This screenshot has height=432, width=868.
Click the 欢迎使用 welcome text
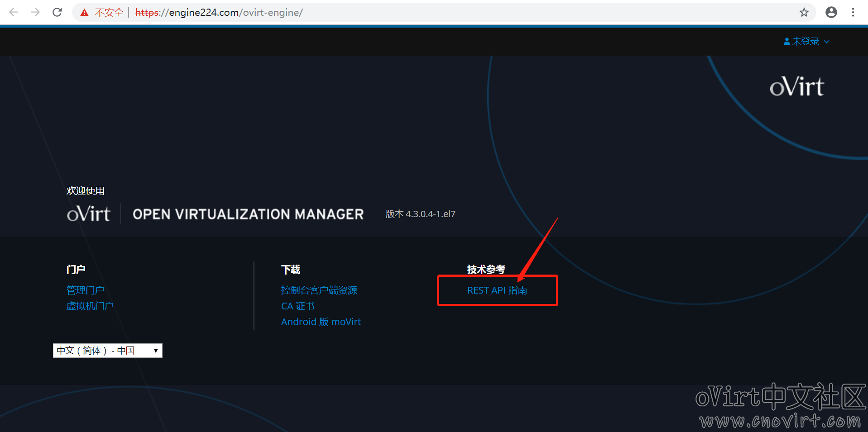coord(85,191)
